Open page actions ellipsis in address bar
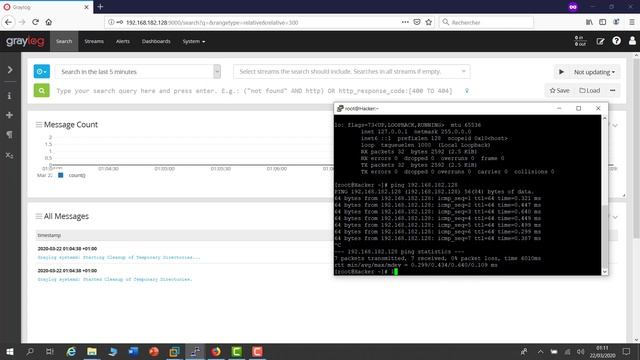The width and height of the screenshot is (640, 360). [x=405, y=22]
